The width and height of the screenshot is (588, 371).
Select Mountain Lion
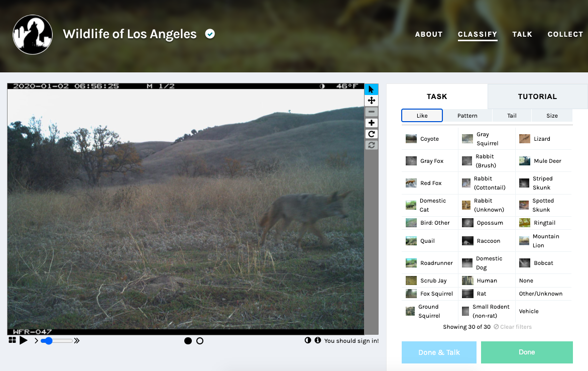tap(544, 241)
